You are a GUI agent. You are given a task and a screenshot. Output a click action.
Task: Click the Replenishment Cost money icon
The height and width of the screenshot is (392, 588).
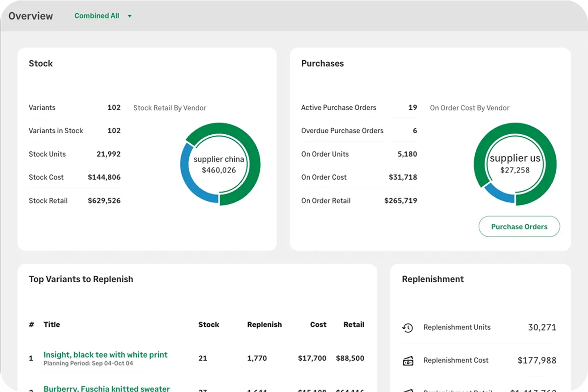pos(408,361)
